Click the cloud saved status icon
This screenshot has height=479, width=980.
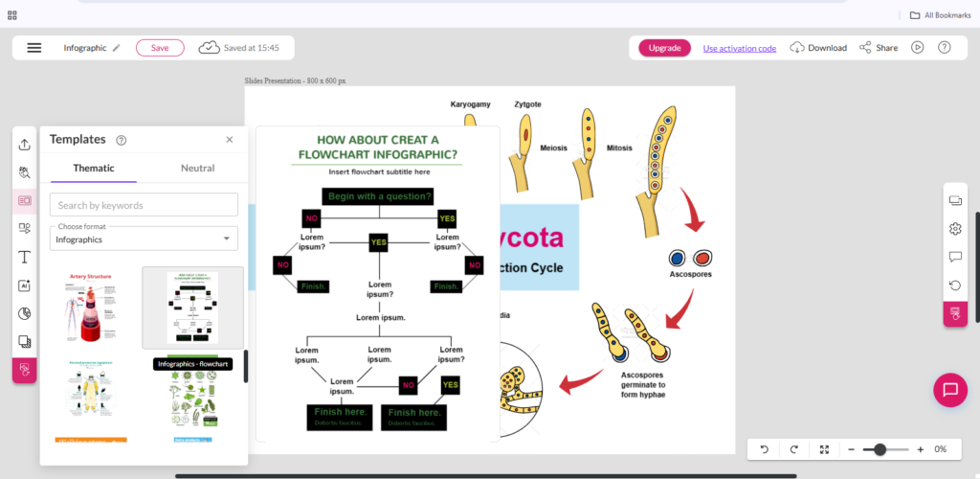pos(210,48)
